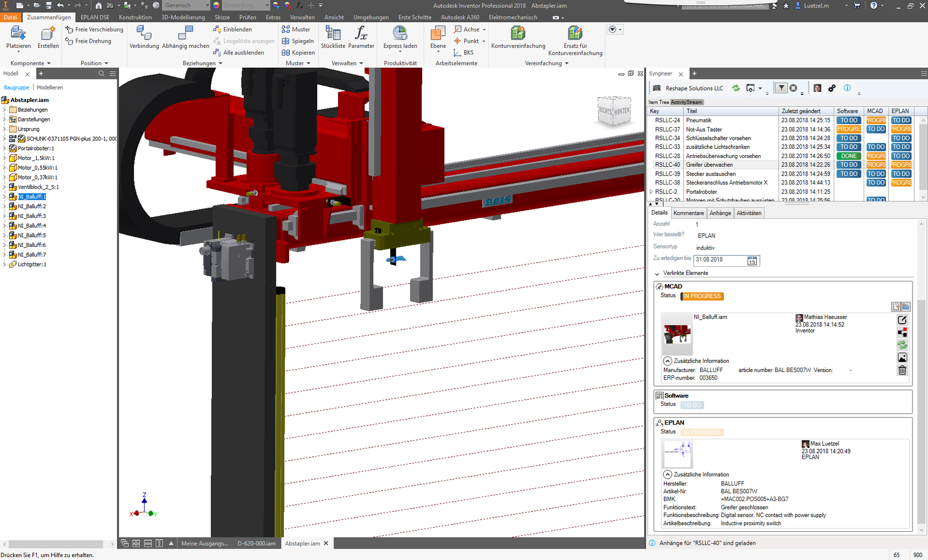Collapse MCAD Zusätzliche Information section
Screen dimensions: 928x560
click(x=667, y=361)
